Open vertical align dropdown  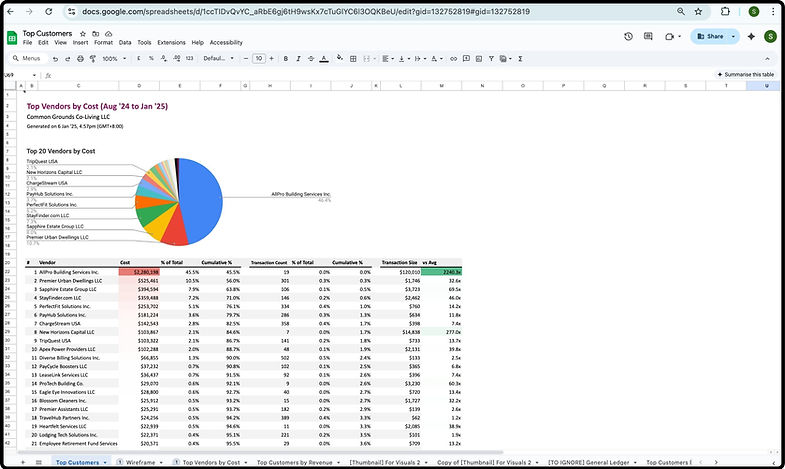404,59
